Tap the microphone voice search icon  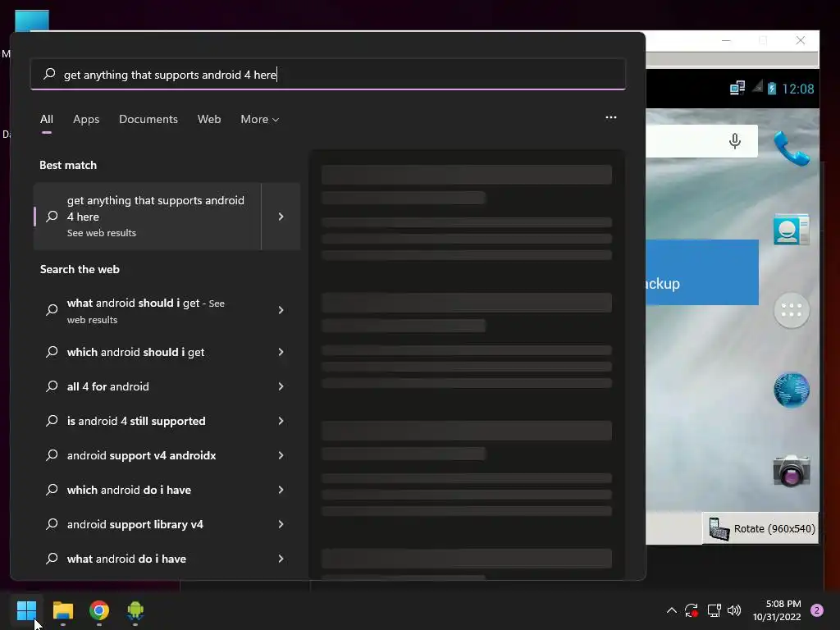(734, 141)
